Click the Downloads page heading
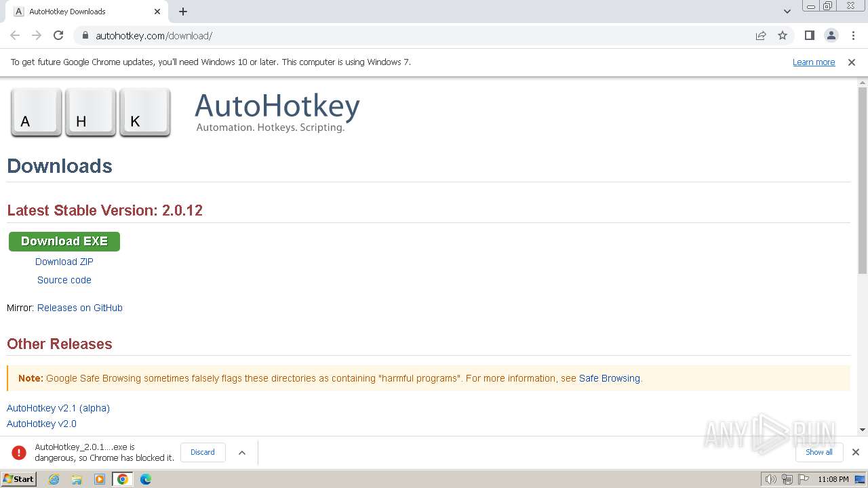This screenshot has width=868, height=488. (x=60, y=166)
